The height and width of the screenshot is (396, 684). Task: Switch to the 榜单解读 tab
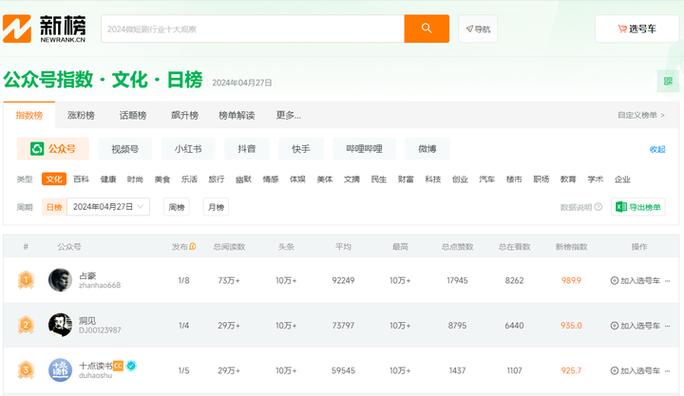[x=237, y=115]
